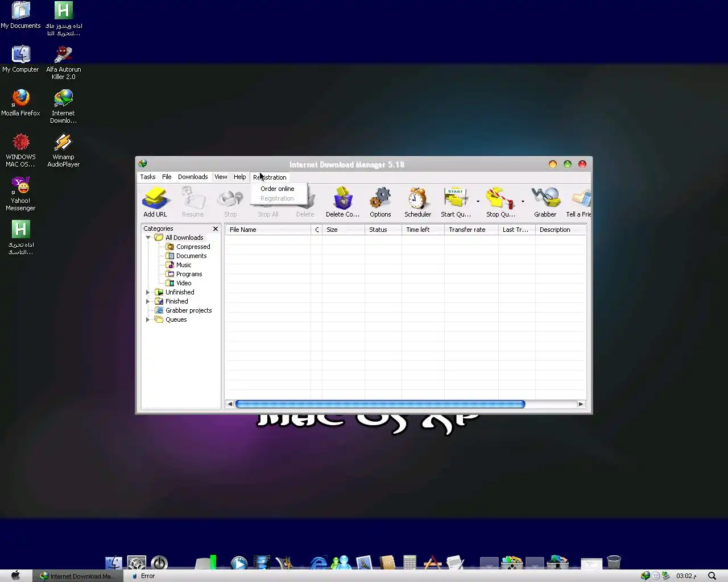The width and height of the screenshot is (728, 582).
Task: Expand the Finished category node
Action: pyautogui.click(x=148, y=301)
